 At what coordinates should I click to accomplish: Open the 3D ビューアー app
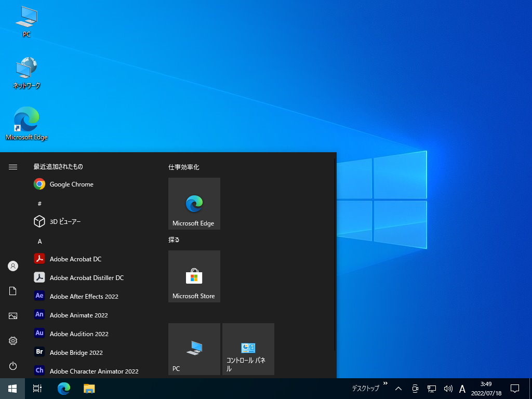[x=65, y=222]
